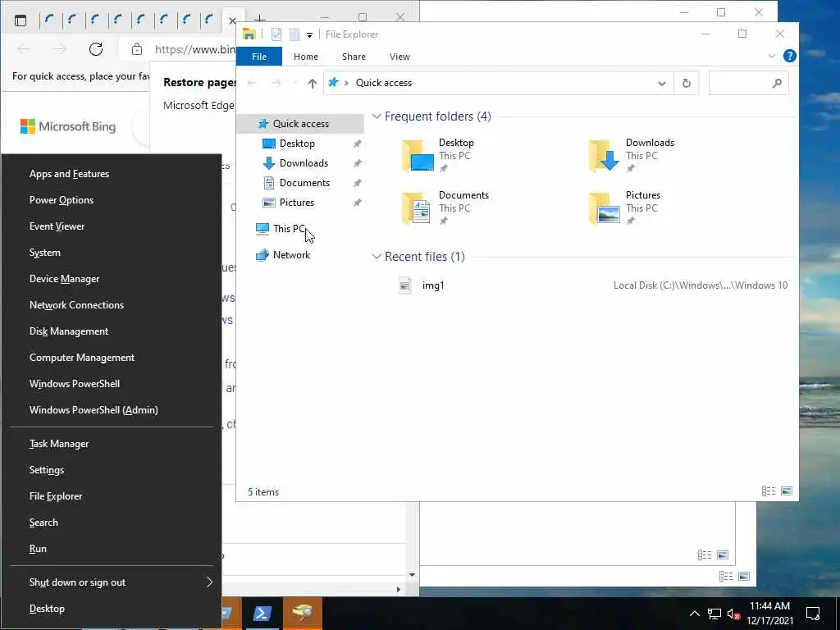Go up one level with Up arrow

click(x=313, y=83)
